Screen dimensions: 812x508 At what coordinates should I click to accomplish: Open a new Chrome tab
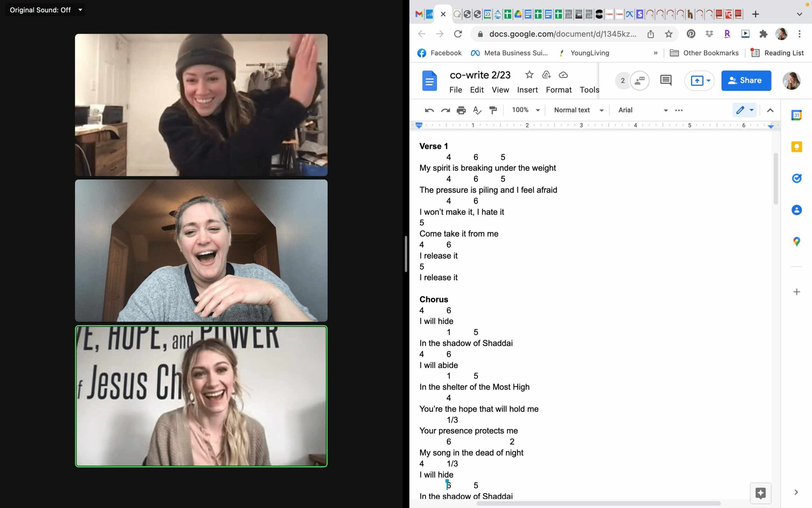pos(755,14)
